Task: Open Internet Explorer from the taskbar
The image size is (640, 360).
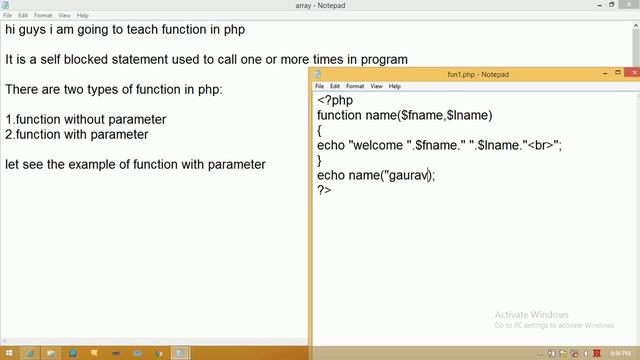Action: [30, 353]
